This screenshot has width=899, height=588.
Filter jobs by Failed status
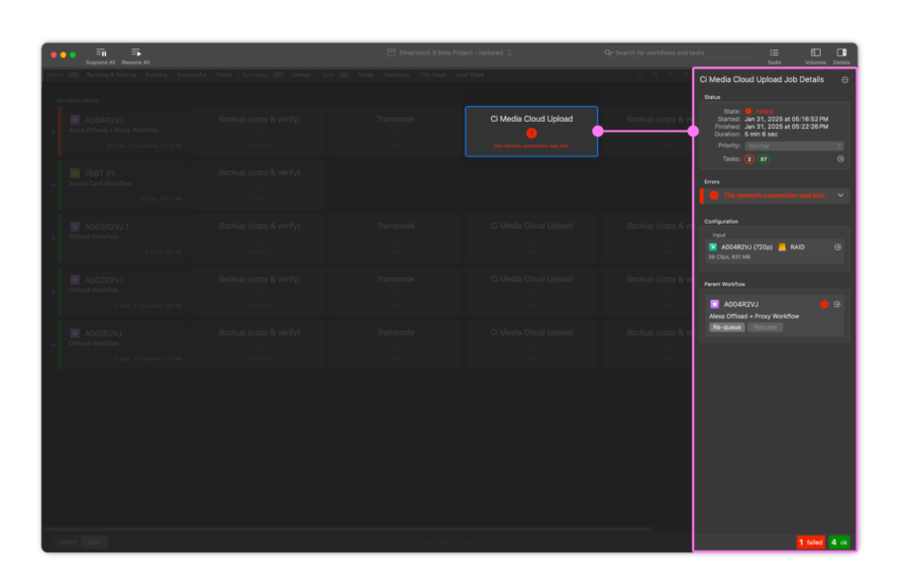pyautogui.click(x=224, y=75)
